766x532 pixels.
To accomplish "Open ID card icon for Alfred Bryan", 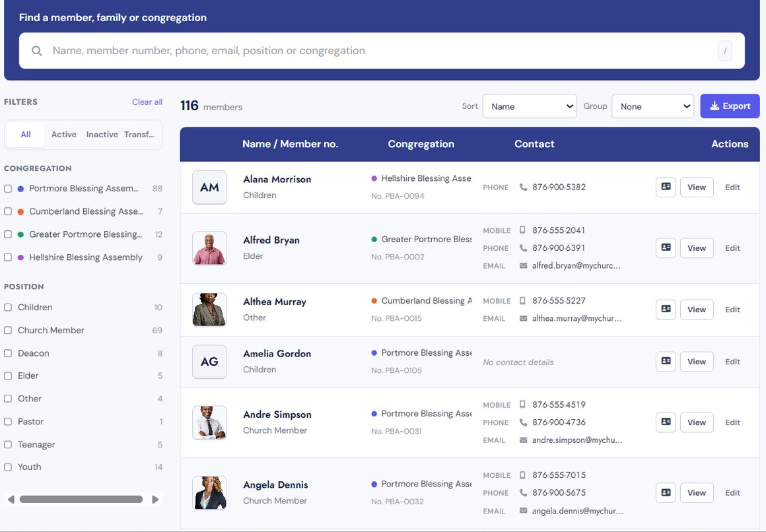I will click(x=666, y=248).
